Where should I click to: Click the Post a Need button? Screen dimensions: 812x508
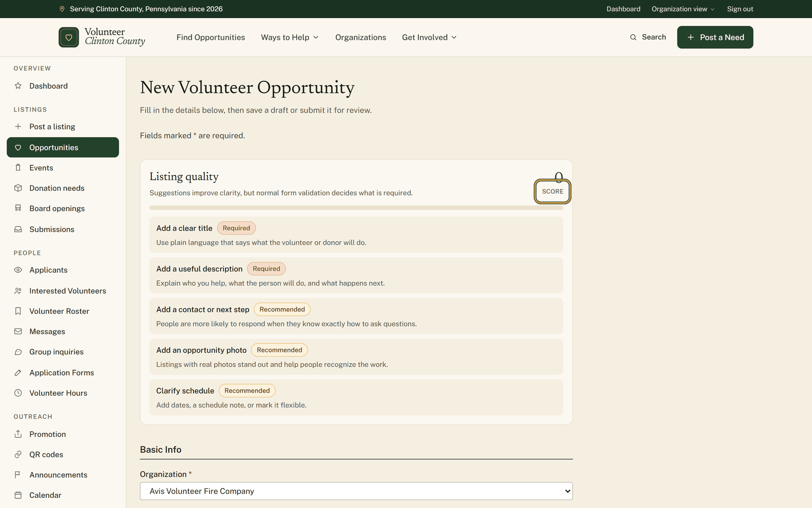tap(715, 37)
